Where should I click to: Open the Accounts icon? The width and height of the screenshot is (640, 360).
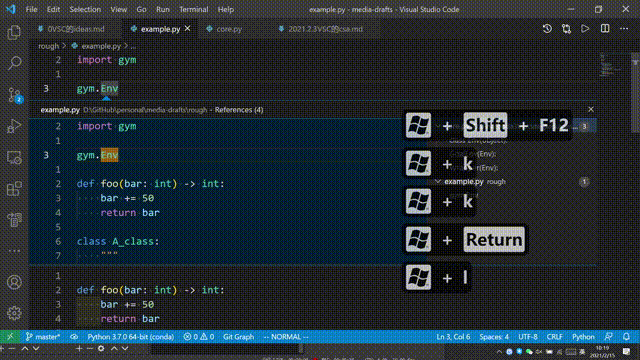tap(14, 282)
